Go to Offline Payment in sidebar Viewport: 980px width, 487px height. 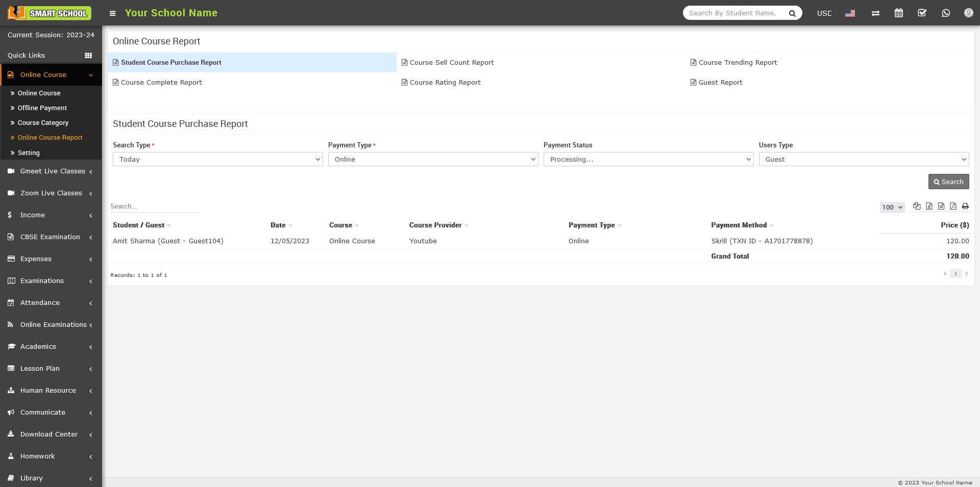coord(42,108)
